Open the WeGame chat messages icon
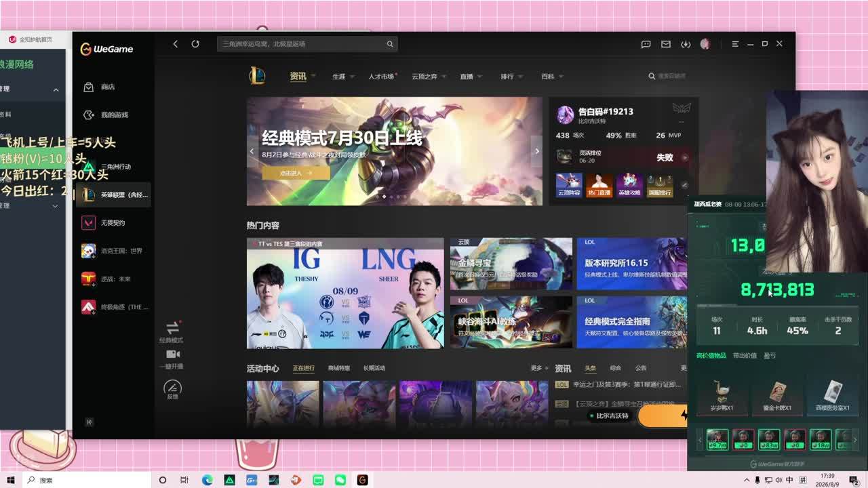Viewport: 868px width, 488px height. (x=646, y=44)
